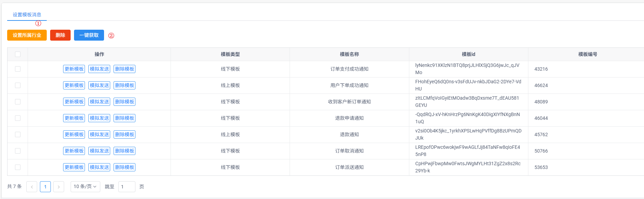Image resolution: width=644 pixels, height=199 pixels.
Task: Click the 模板编号 column header
Action: (587, 54)
